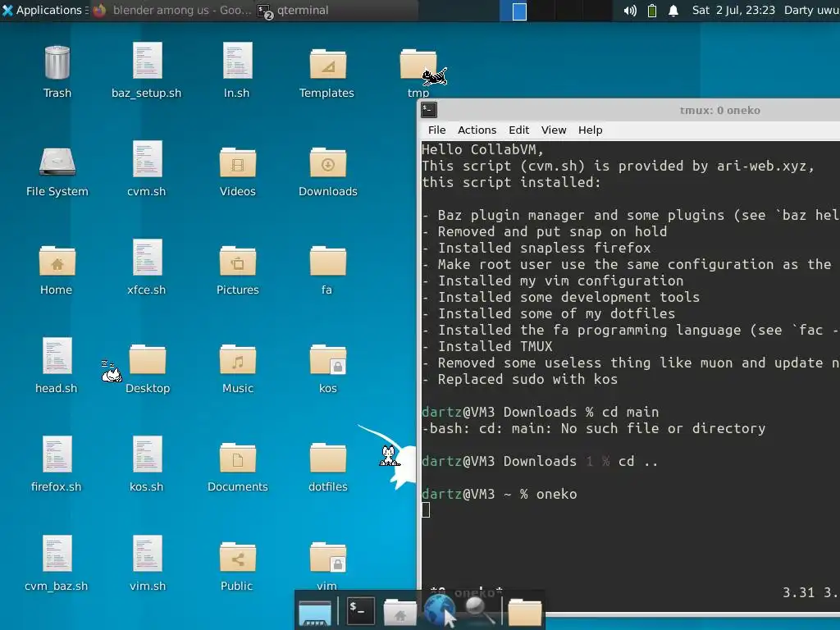The image size is (840, 630).
Task: Open the home folder launcher in the dock
Action: (x=399, y=612)
